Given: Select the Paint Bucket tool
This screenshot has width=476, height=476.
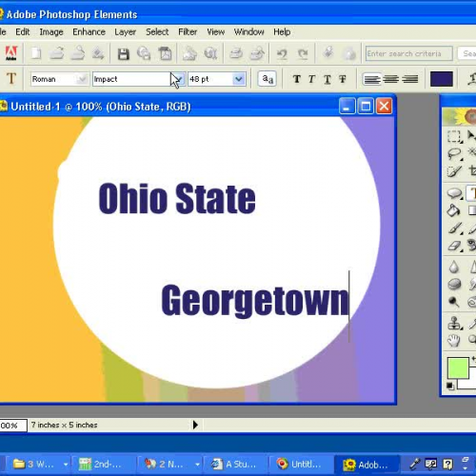Looking at the screenshot, I should click(x=454, y=210).
